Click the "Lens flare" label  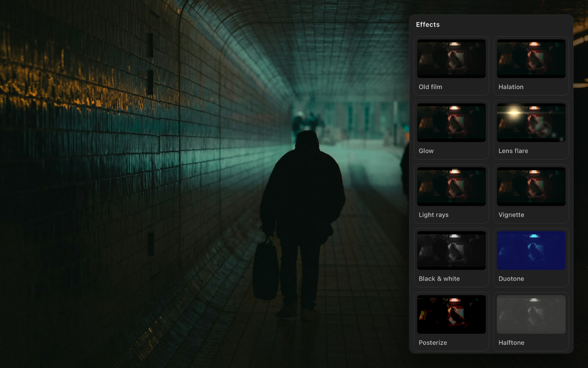pos(513,151)
